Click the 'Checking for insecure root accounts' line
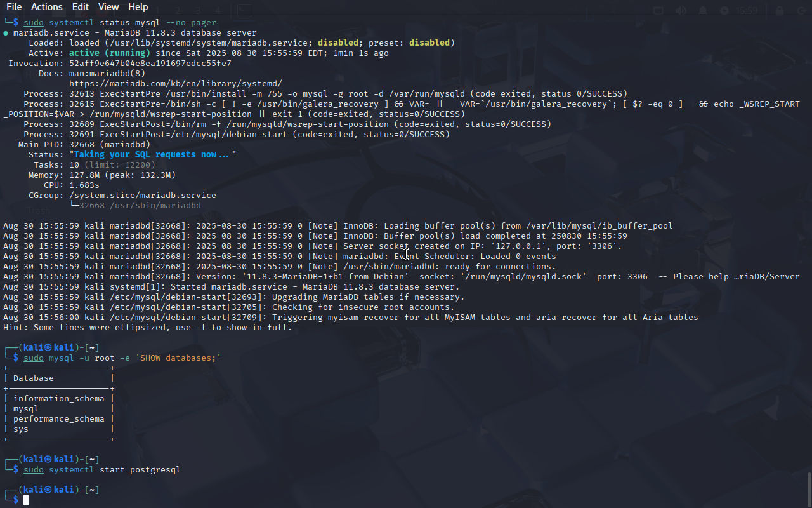This screenshot has width=812, height=508. pyautogui.click(x=229, y=307)
